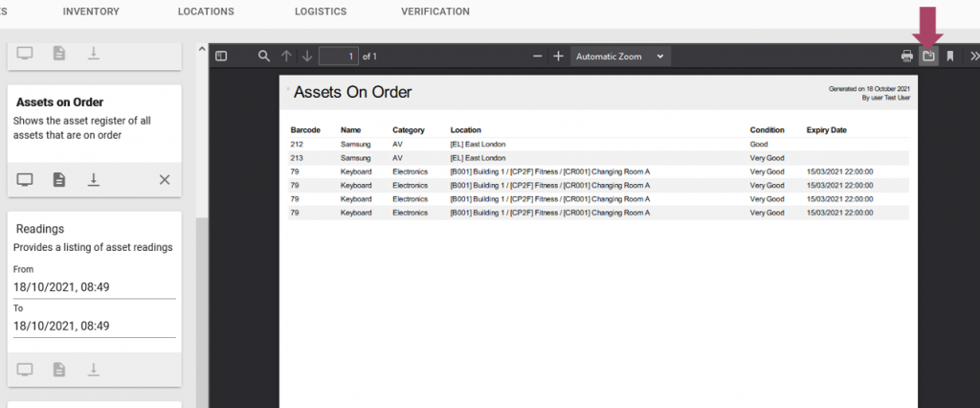Click the Category column header
The image size is (980, 408).
click(x=408, y=130)
